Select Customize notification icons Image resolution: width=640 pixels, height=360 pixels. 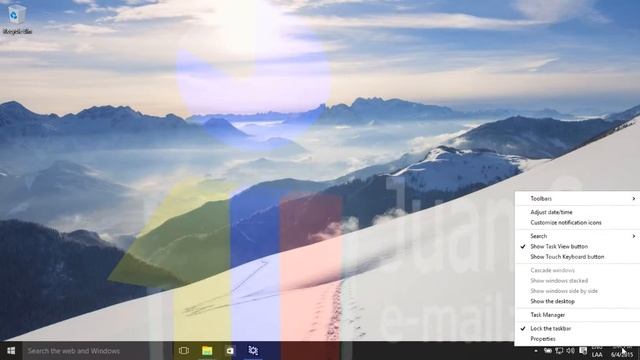click(x=577, y=222)
